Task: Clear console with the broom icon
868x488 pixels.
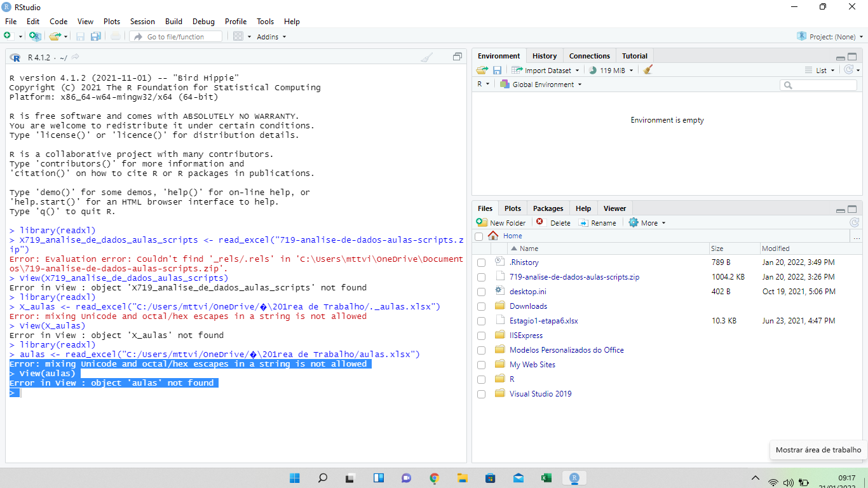Action: coord(427,57)
